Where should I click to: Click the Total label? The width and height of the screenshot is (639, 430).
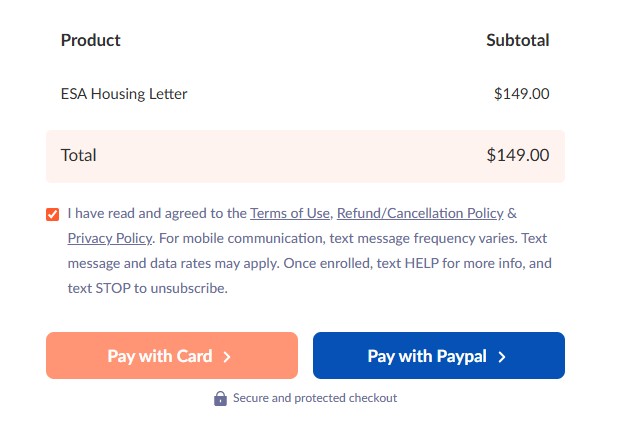[x=79, y=155]
